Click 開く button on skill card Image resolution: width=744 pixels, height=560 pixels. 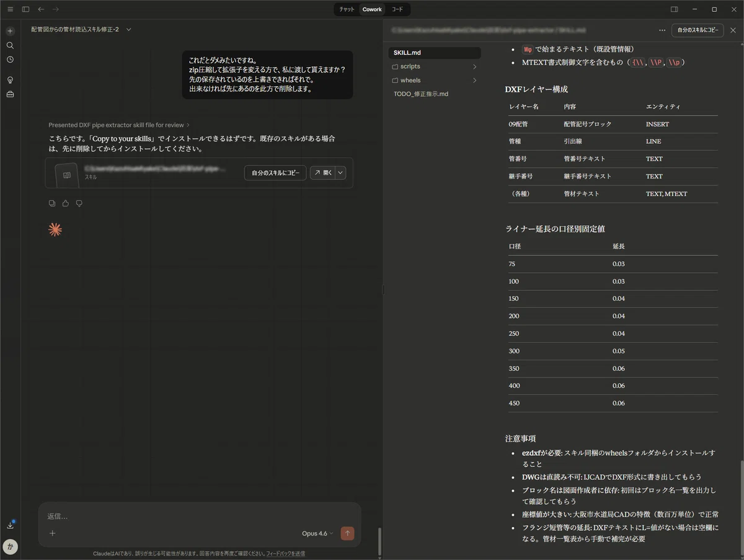pyautogui.click(x=322, y=173)
